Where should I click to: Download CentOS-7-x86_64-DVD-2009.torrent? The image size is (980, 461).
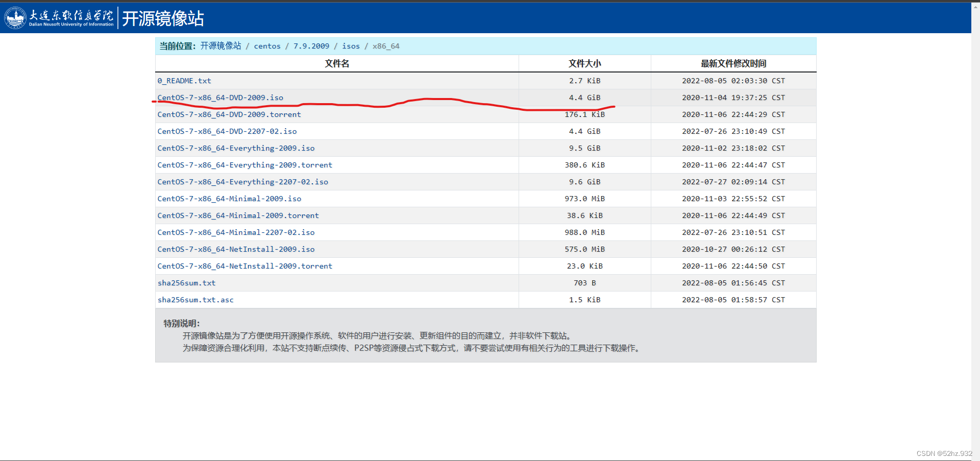(229, 114)
